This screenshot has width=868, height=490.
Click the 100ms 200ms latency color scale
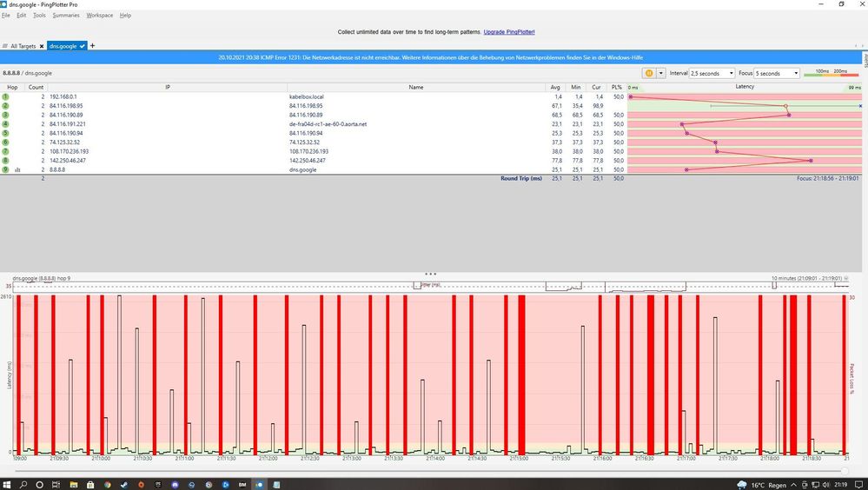pyautogui.click(x=832, y=72)
